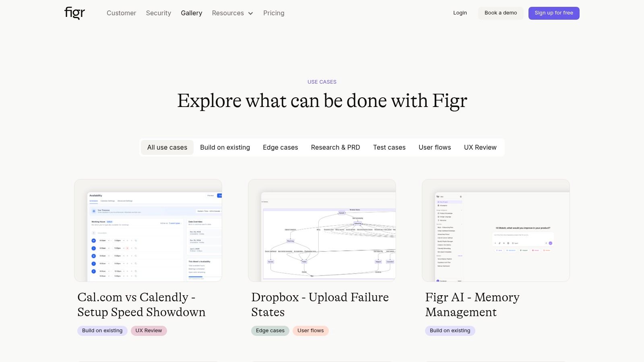Click the "Book a demo" button

(501, 13)
